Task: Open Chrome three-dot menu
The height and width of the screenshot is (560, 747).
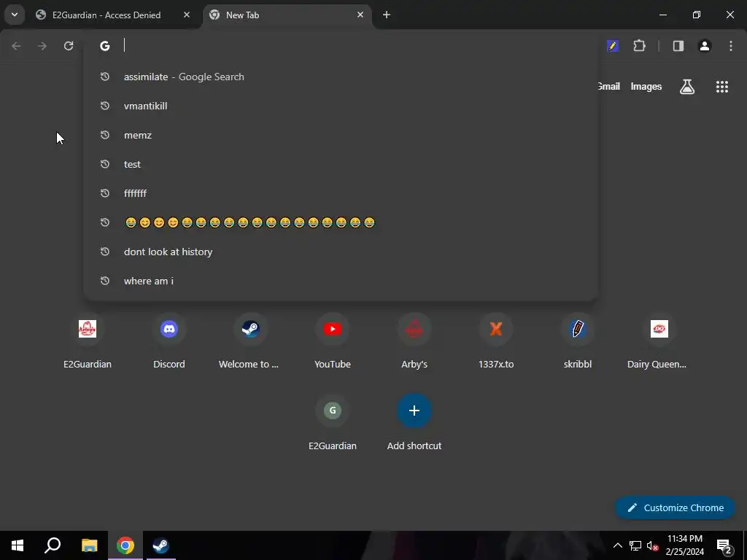Action: click(x=731, y=46)
